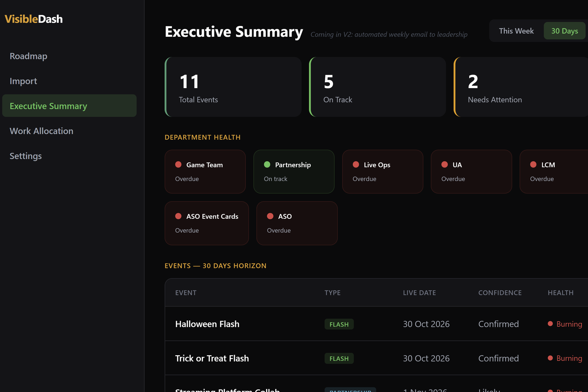Sort by LIVE DATE column header
The image size is (588, 392).
click(x=419, y=293)
